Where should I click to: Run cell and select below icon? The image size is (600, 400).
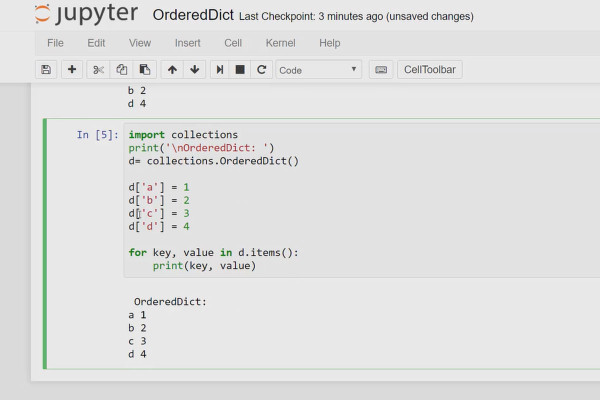pos(220,70)
